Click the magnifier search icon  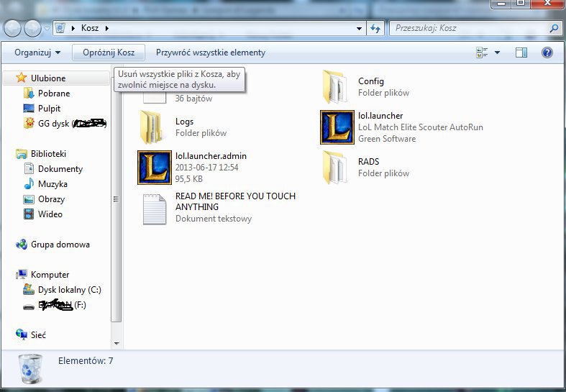click(x=554, y=28)
